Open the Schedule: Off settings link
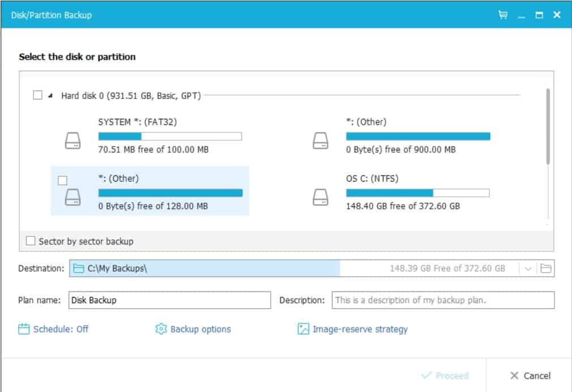Screen dimensions: 572x392 (61, 329)
